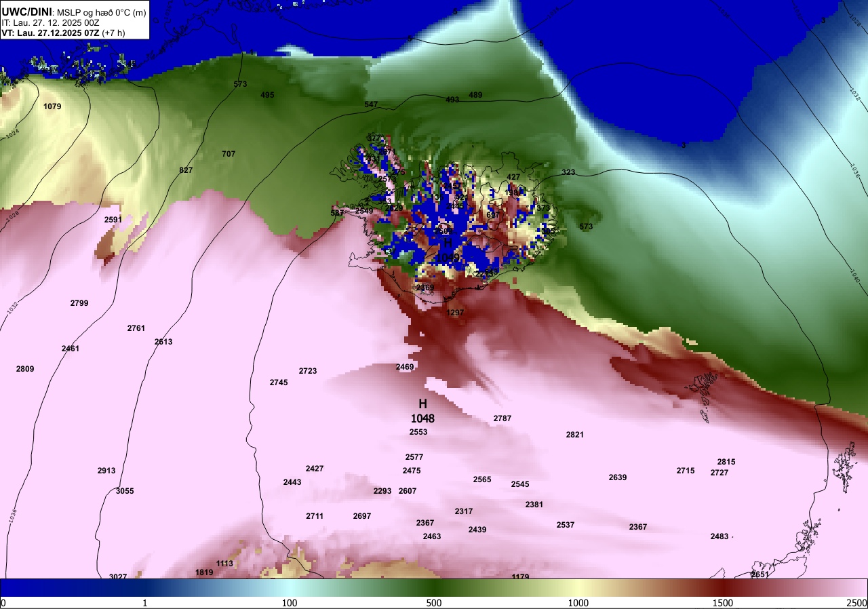Select the 1048 pressure label south of Iceland
Viewport: 868px width, 609px height.
tap(422, 418)
